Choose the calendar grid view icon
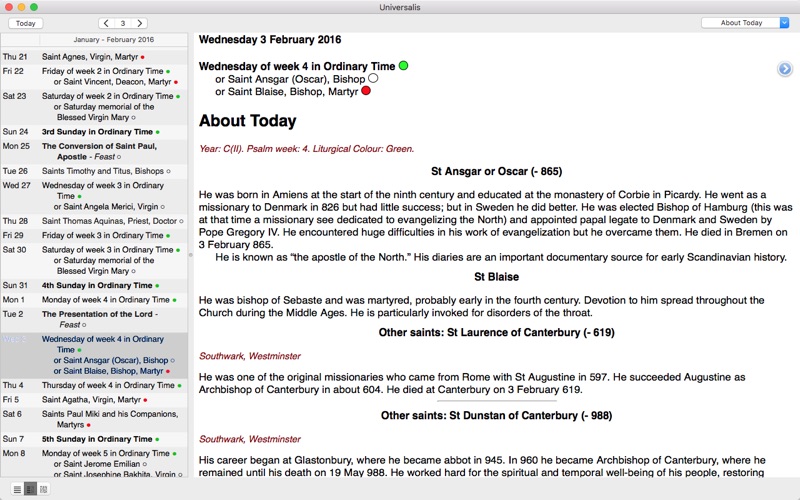Screen dimensions: 800x500 tap(43, 490)
